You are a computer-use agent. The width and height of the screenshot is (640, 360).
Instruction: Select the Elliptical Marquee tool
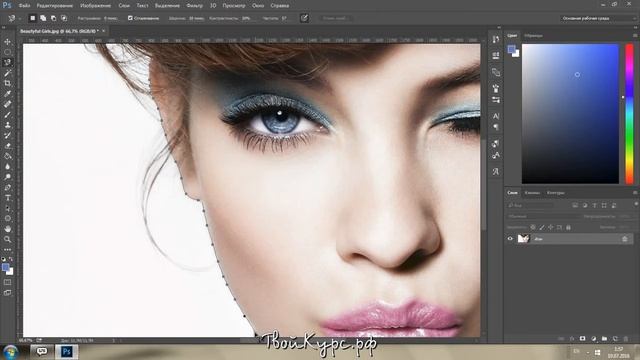pos(7,52)
